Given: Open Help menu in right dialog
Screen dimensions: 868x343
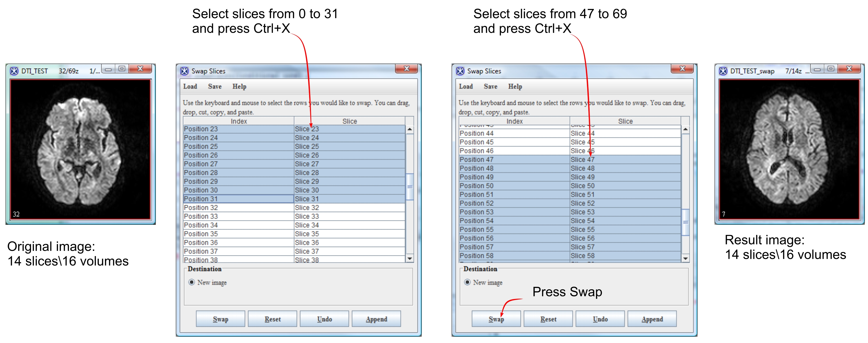Looking at the screenshot, I should [515, 87].
